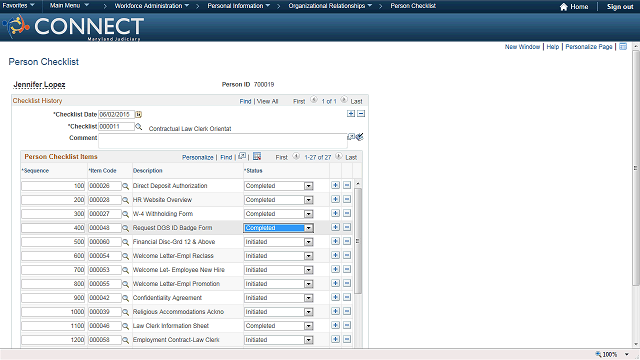Delete the current Checklist History row
Viewport: 640px width, 360px height.
click(361, 113)
